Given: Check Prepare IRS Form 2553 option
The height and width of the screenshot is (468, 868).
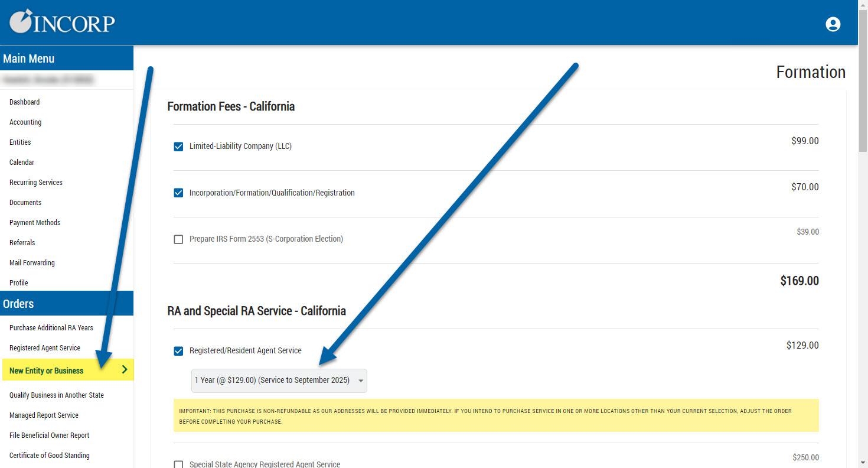Looking at the screenshot, I should point(178,239).
